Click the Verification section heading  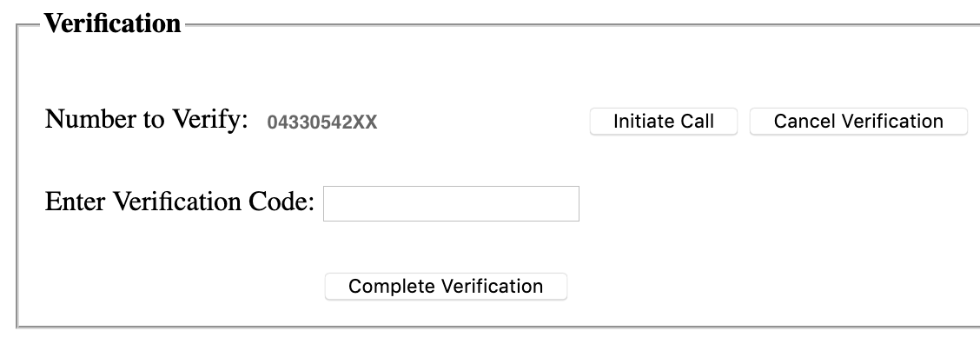tap(112, 23)
